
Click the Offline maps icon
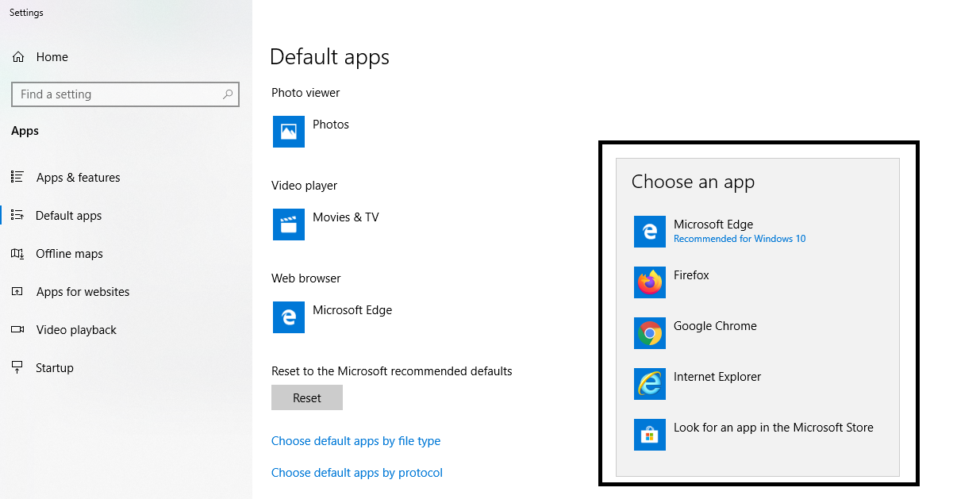point(17,254)
